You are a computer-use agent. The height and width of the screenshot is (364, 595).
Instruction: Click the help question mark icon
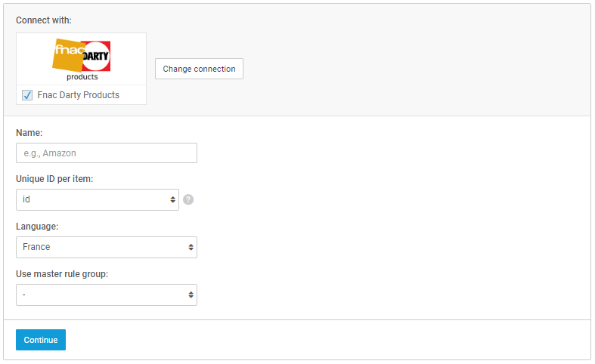click(188, 199)
